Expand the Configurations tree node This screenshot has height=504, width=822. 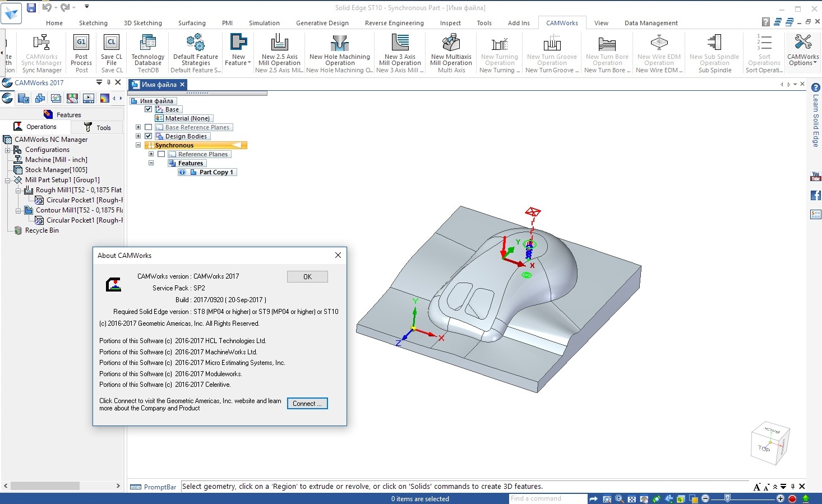point(7,150)
